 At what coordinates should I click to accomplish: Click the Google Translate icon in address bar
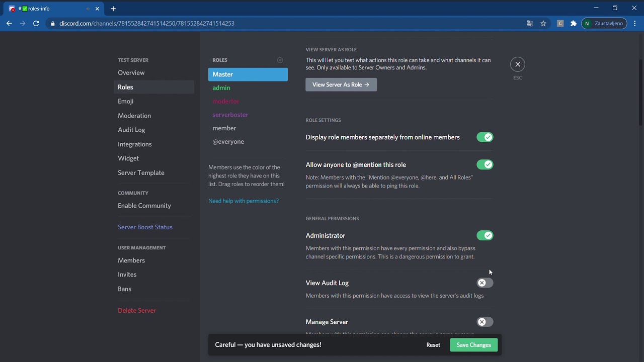530,23
